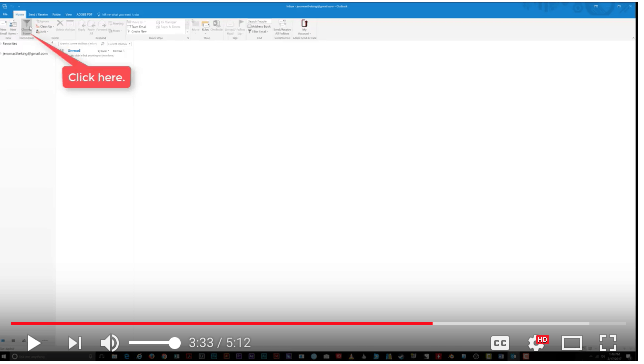Click the Choose Form funnel icon
644x364 pixels.
click(26, 28)
